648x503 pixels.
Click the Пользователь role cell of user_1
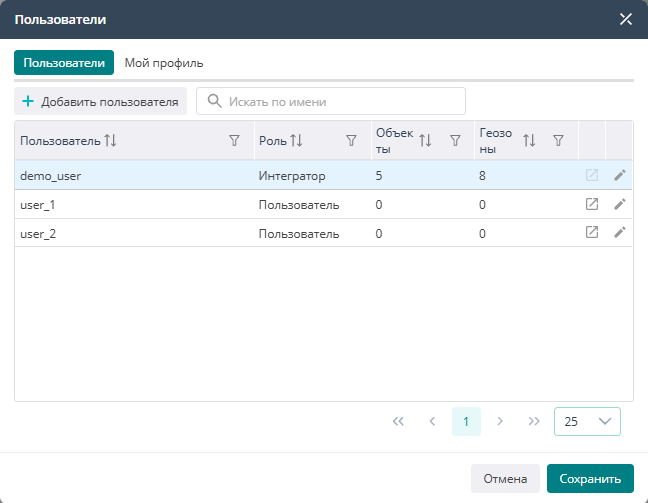pos(299,205)
